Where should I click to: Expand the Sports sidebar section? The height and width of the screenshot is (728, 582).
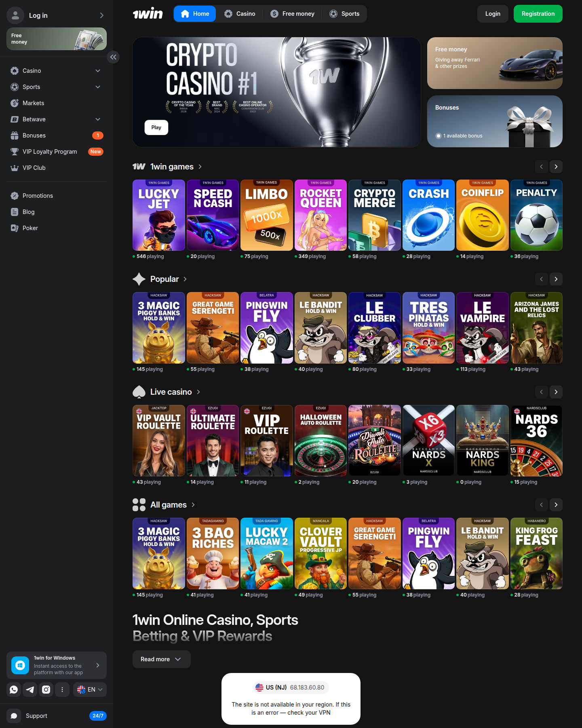98,87
